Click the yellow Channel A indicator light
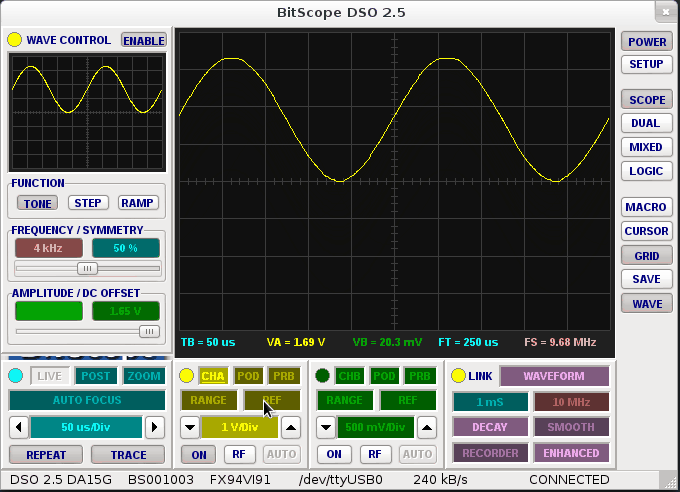680x492 pixels. click(185, 376)
